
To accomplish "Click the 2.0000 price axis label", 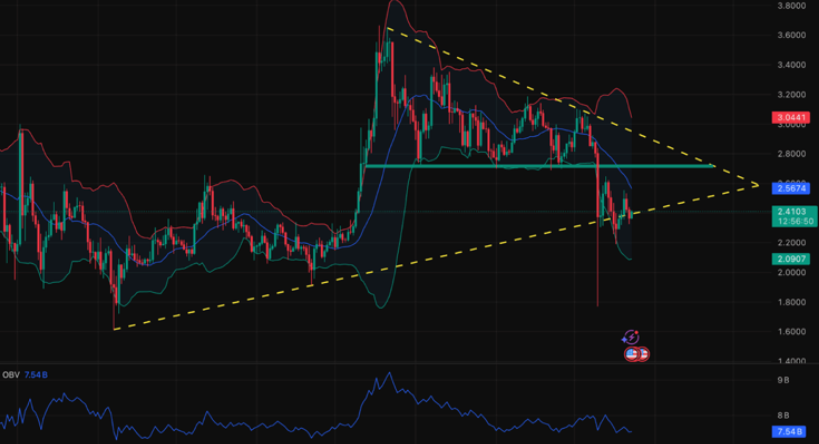I will point(791,272).
